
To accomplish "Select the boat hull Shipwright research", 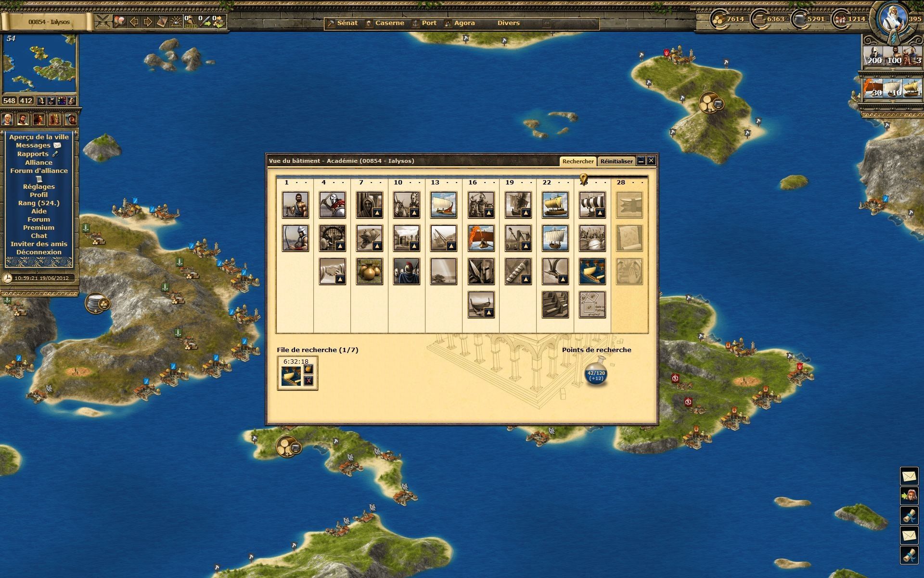I will (x=481, y=304).
